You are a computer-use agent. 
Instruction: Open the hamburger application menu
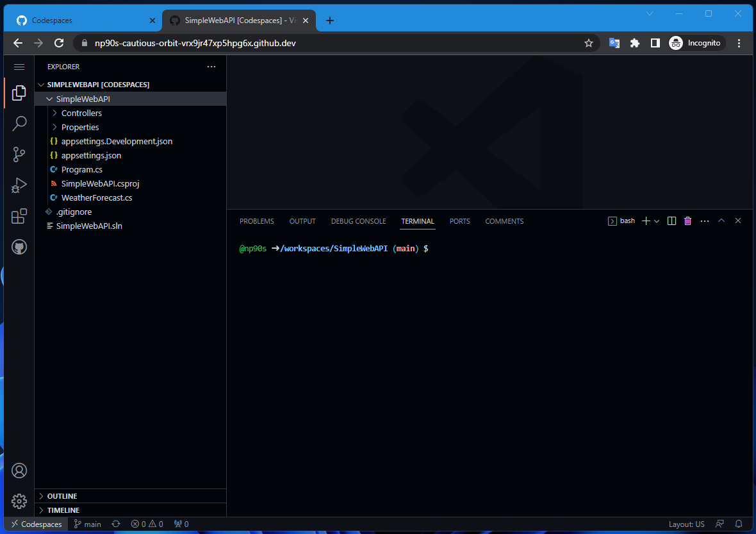click(19, 67)
